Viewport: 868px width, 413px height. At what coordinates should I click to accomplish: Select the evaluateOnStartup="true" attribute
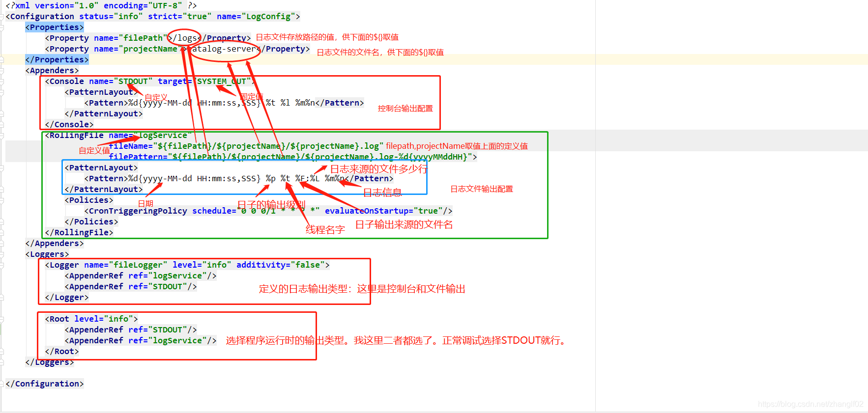pyautogui.click(x=384, y=211)
